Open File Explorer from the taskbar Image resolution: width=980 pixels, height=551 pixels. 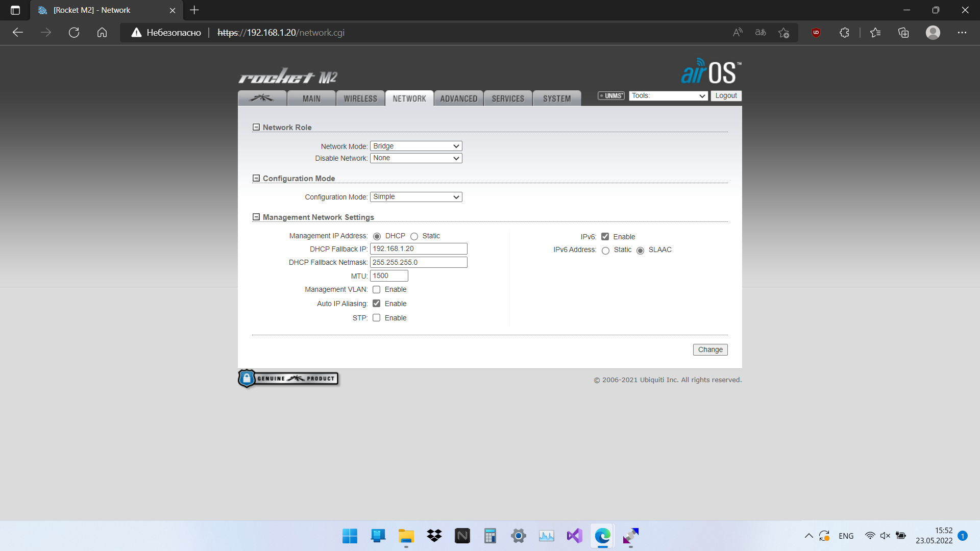[x=406, y=536]
